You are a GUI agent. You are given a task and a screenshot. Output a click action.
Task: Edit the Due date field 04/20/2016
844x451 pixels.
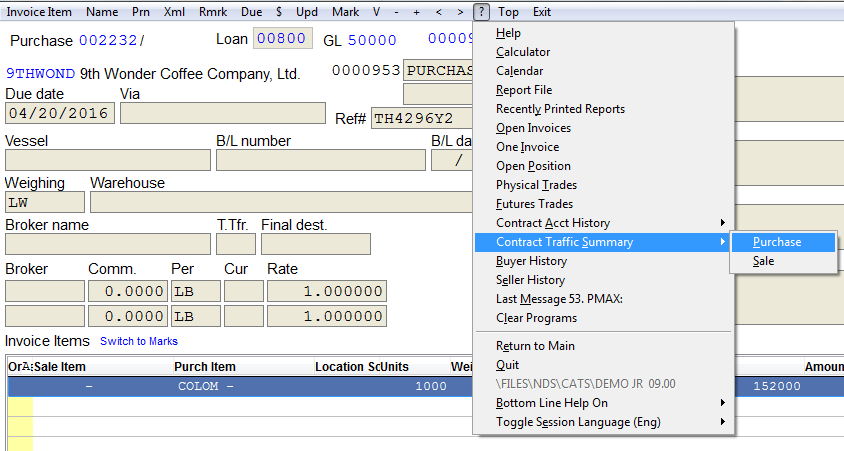coord(60,114)
